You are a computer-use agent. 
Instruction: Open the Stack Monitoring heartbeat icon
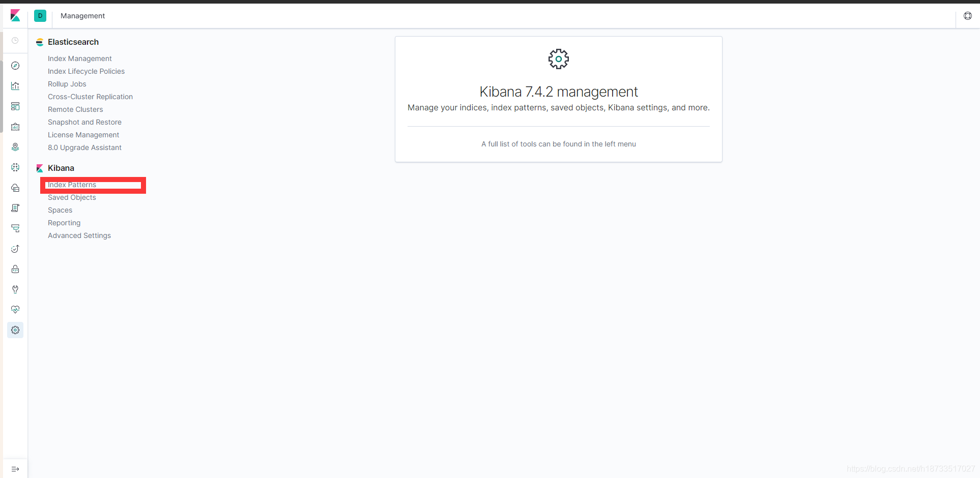tap(15, 310)
